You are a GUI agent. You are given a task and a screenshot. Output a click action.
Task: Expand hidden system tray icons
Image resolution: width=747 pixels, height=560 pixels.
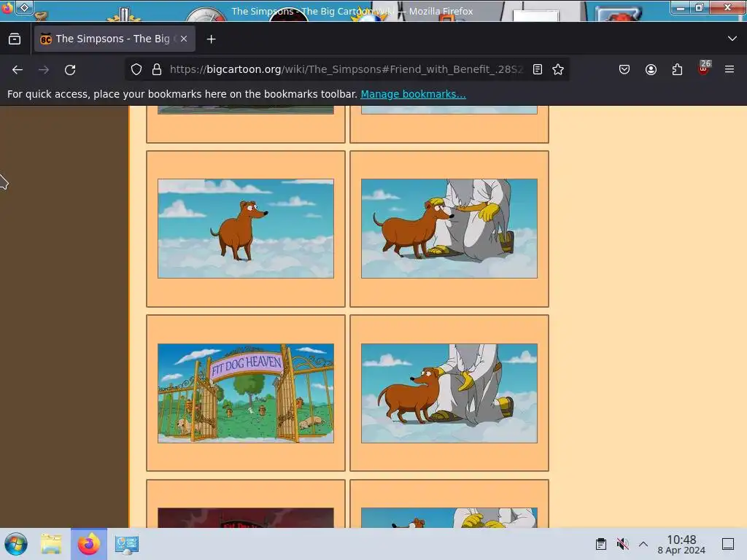pos(643,544)
